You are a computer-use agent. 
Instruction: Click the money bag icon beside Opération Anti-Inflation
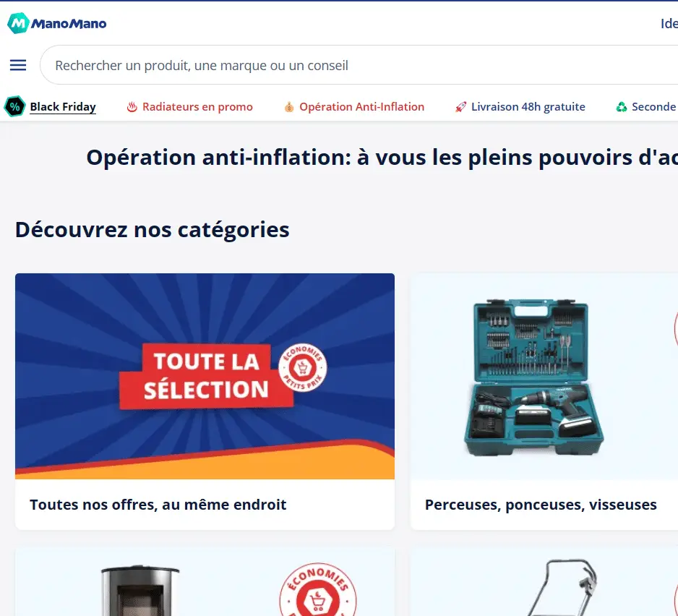click(x=289, y=107)
